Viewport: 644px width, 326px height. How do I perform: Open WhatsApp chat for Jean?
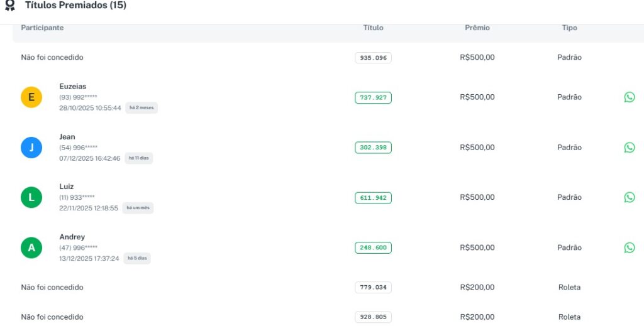coord(629,148)
